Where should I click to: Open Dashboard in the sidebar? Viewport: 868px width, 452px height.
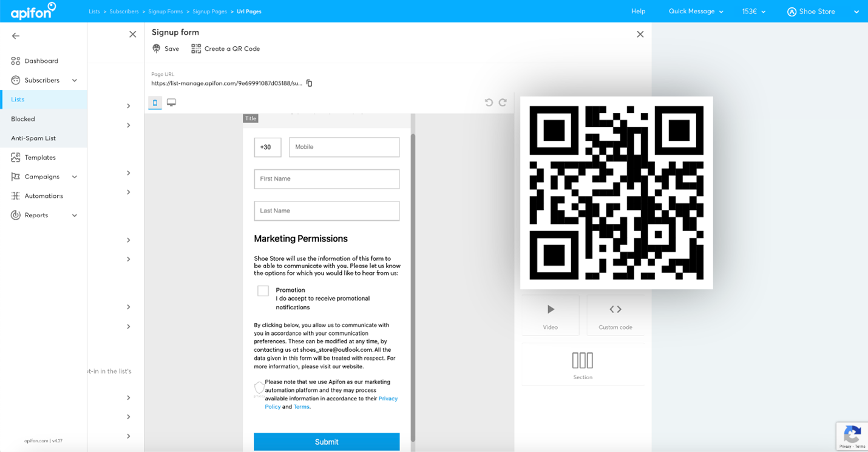tap(41, 61)
